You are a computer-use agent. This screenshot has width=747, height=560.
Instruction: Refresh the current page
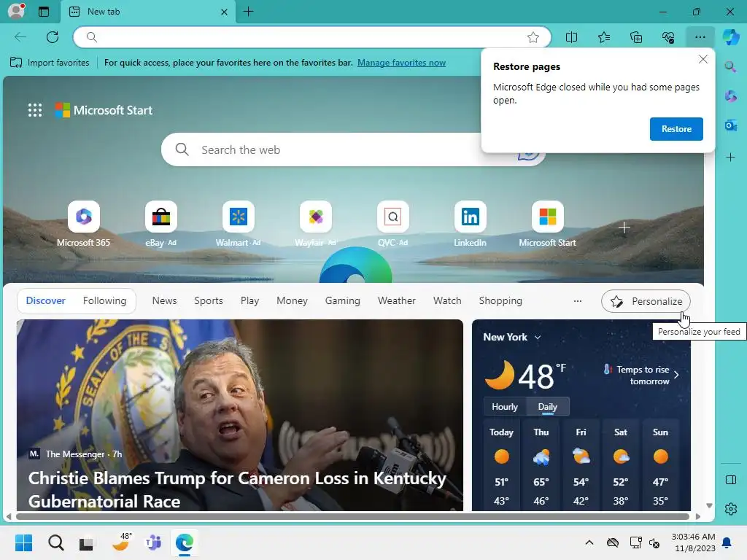click(x=53, y=37)
